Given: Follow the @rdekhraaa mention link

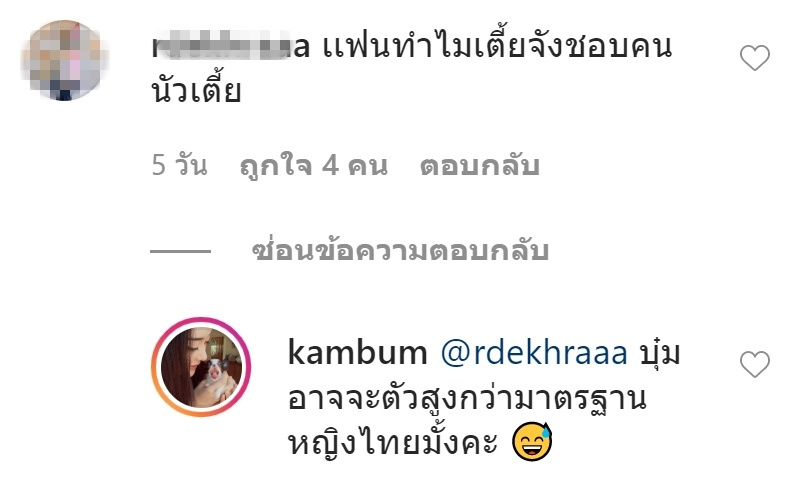Looking at the screenshot, I should click(534, 353).
